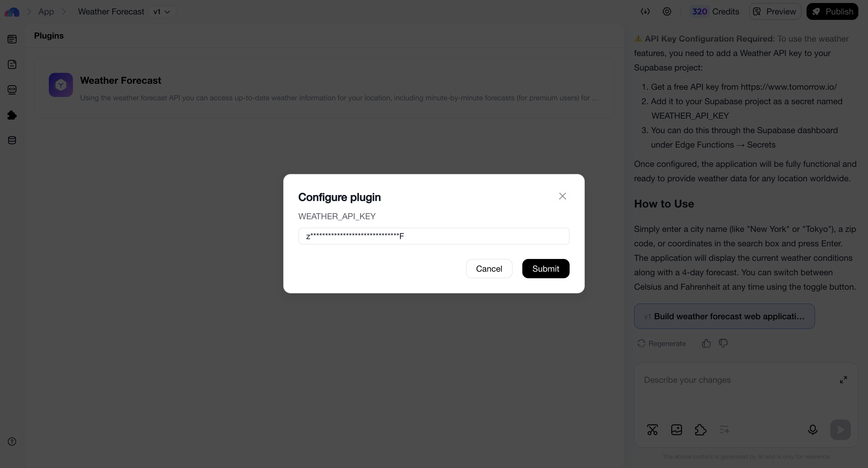Click Regenerate response
The height and width of the screenshot is (468, 868).
pos(662,343)
